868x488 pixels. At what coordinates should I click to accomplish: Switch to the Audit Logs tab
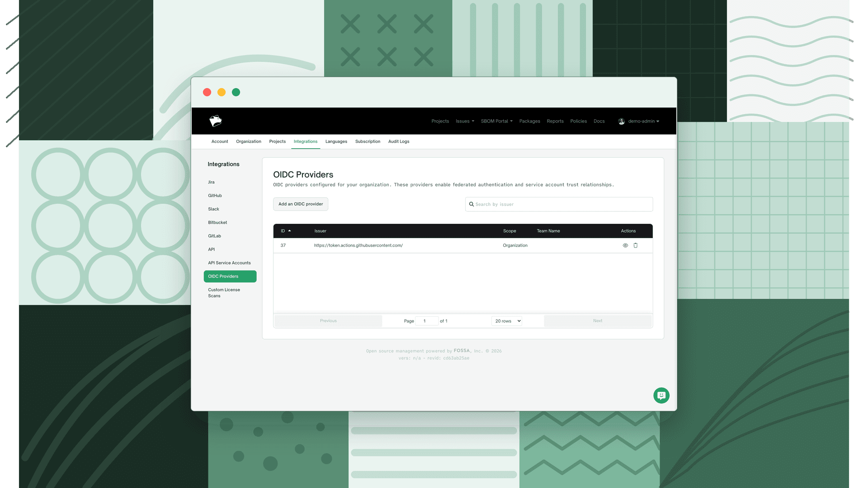click(399, 141)
